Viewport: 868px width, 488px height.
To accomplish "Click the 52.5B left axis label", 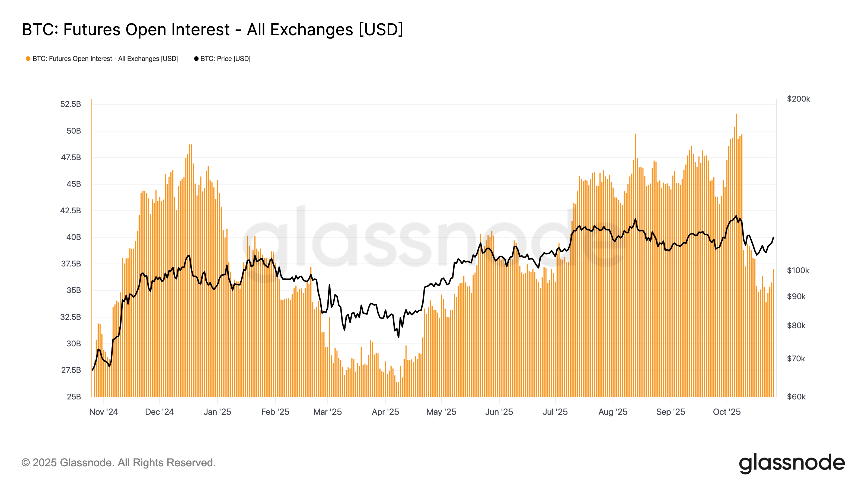I will (x=71, y=104).
